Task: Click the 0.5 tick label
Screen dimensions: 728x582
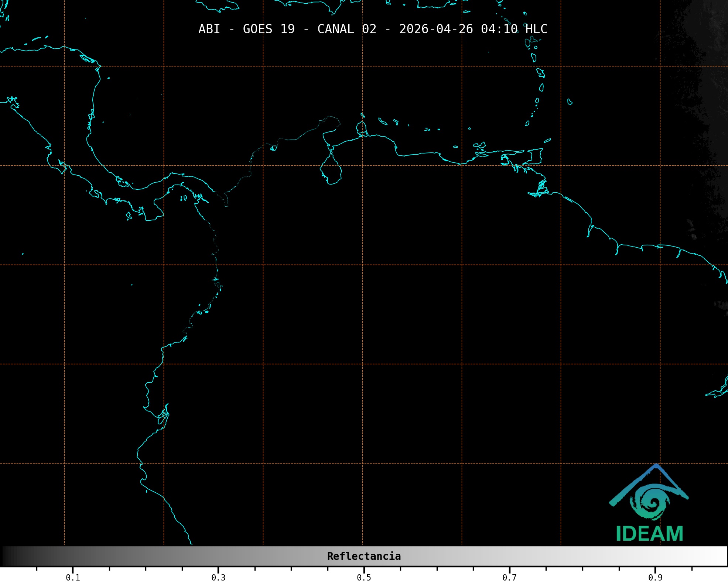Action: (364, 578)
